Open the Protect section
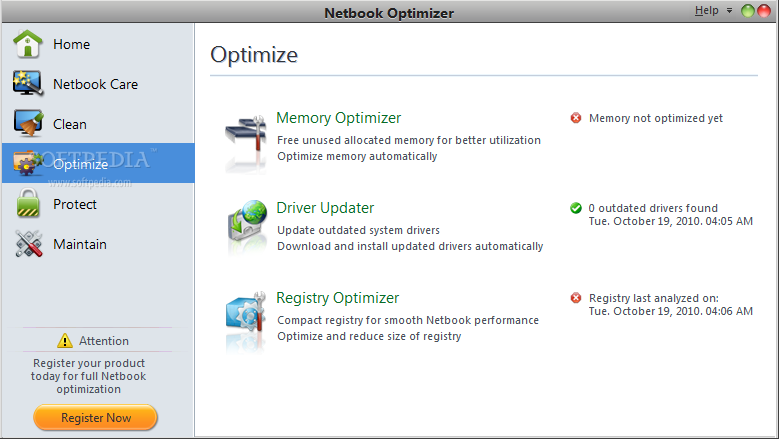Viewport: 779px width, 439px height. pyautogui.click(x=75, y=204)
